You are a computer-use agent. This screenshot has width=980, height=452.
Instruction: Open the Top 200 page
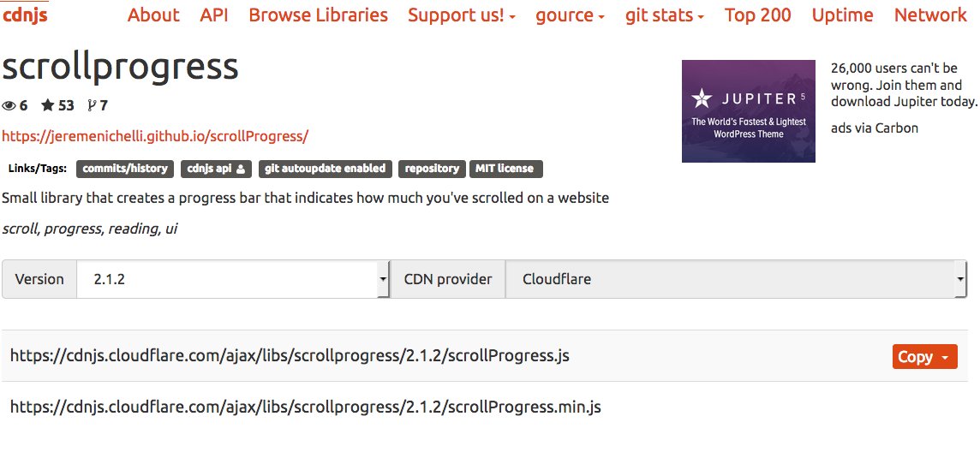(x=757, y=15)
